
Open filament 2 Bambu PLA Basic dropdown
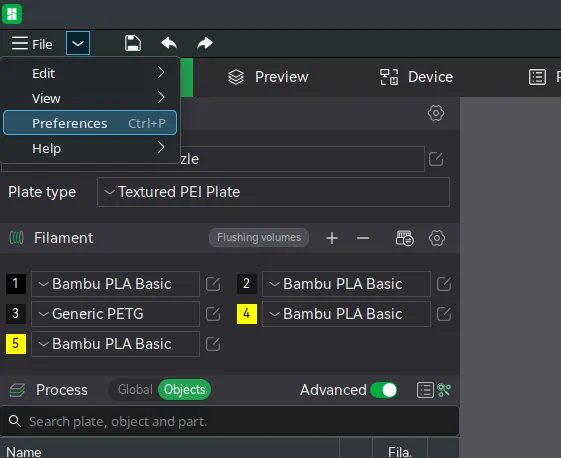[346, 284]
